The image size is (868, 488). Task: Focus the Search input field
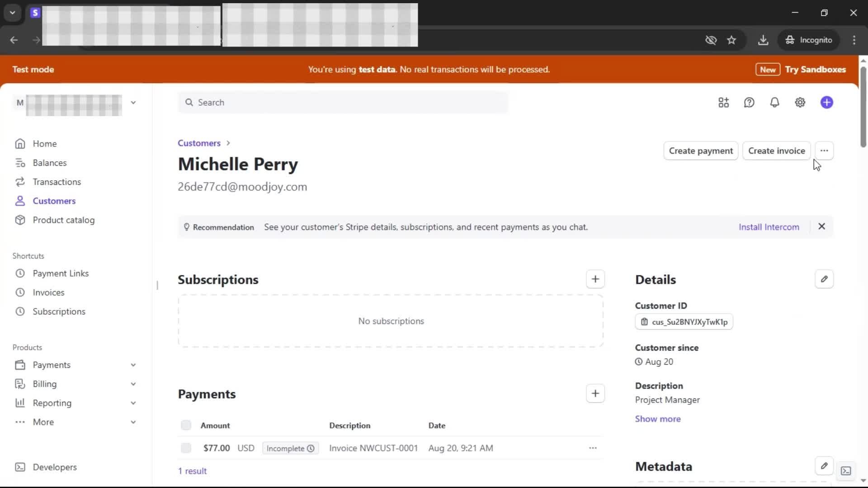pyautogui.click(x=344, y=103)
